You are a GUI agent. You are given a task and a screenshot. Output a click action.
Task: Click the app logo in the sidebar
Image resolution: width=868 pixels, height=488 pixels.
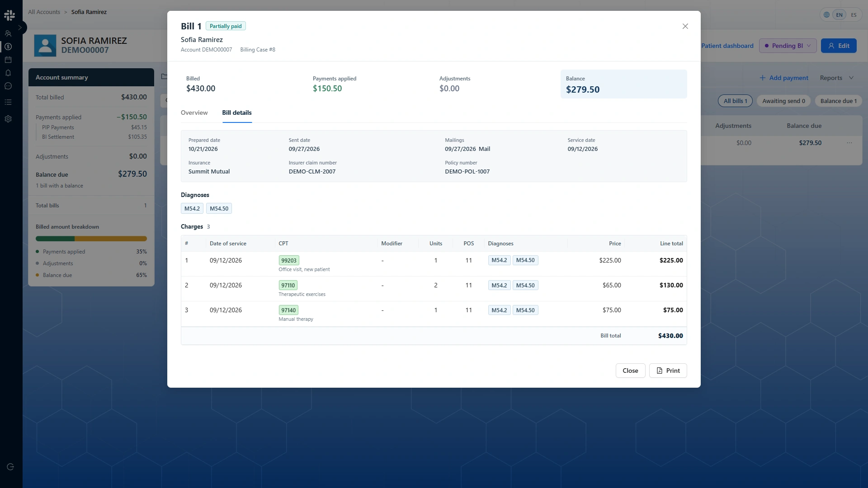(x=9, y=15)
